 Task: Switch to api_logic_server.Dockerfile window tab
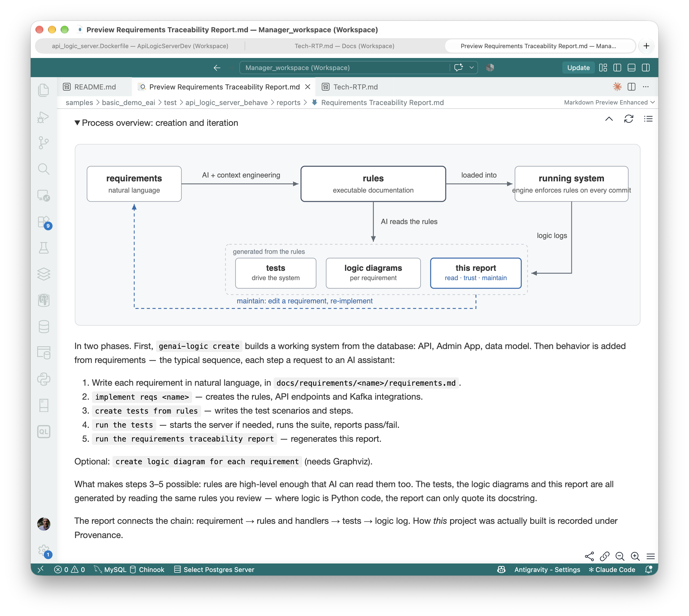tap(140, 46)
